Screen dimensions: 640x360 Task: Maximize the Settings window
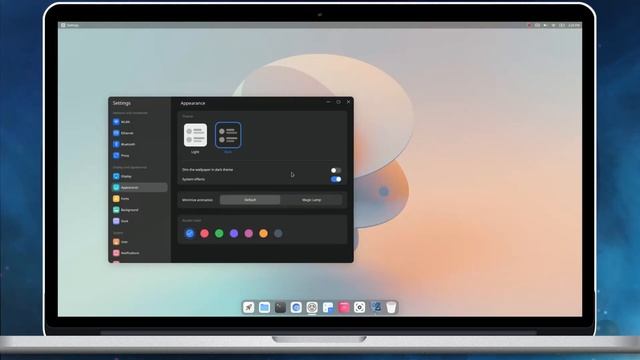[338, 102]
